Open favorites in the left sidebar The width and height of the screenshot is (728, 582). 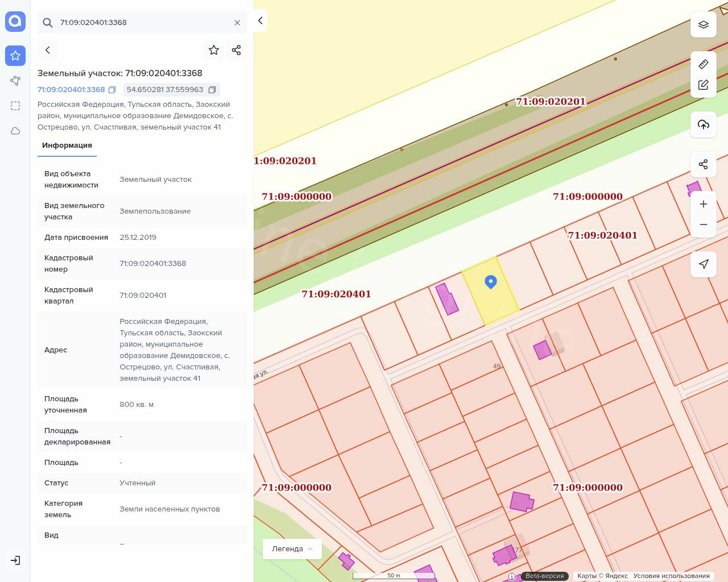[x=15, y=56]
